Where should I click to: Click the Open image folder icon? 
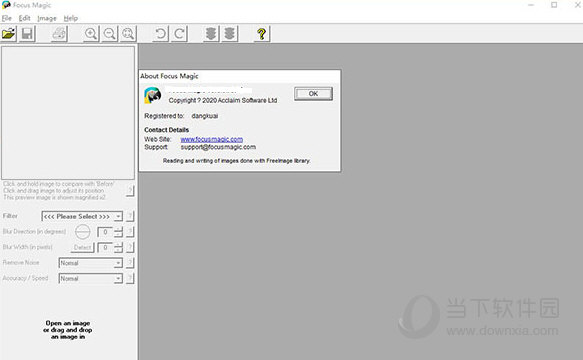click(x=9, y=34)
